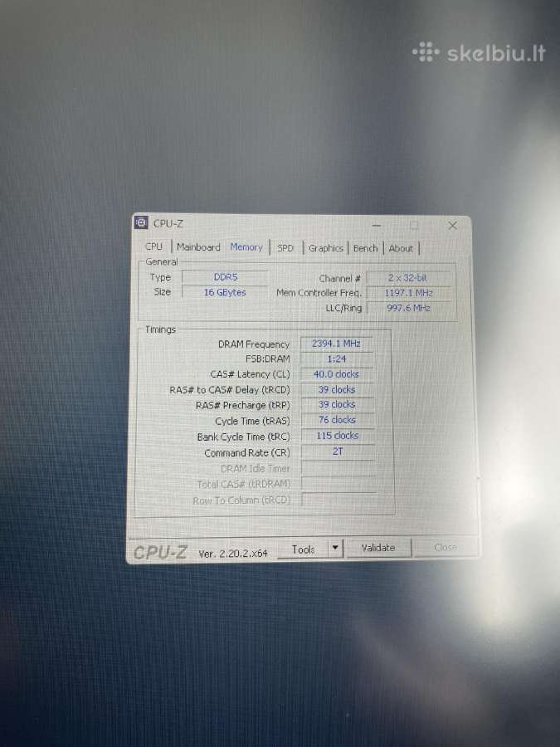Switch to the CPU tab
The width and height of the screenshot is (560, 747).
tap(153, 247)
